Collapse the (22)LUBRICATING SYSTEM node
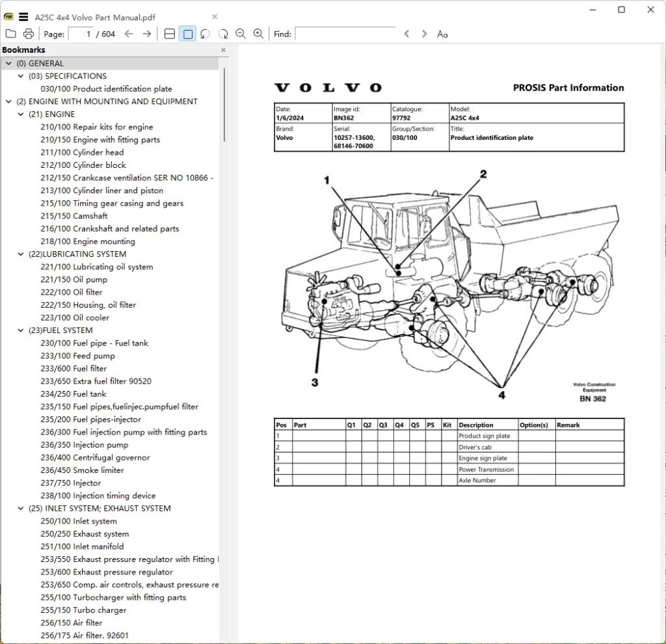Viewport: 666px width, 644px height. [20, 254]
